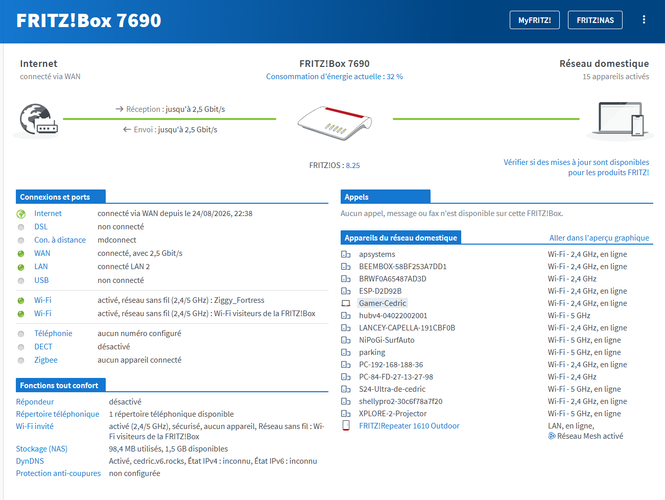This screenshot has height=500, width=665.
Task: Click the grey status dot beside DSL
Action: click(21, 227)
